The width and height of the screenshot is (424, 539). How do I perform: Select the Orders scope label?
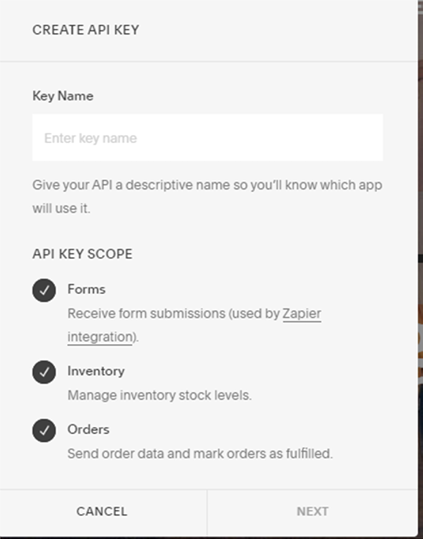click(88, 429)
